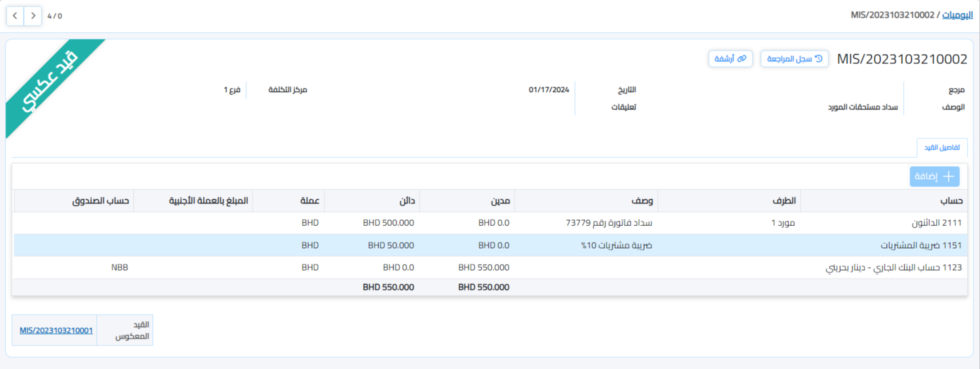Click the date field 01/17/2024
Viewport: 980px width, 369px height.
click(x=549, y=90)
